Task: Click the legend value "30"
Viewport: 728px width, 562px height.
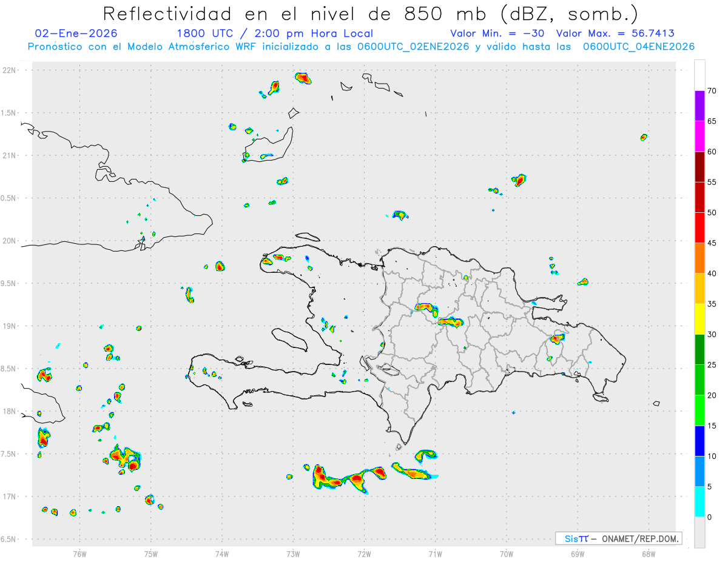Action: [x=713, y=335]
